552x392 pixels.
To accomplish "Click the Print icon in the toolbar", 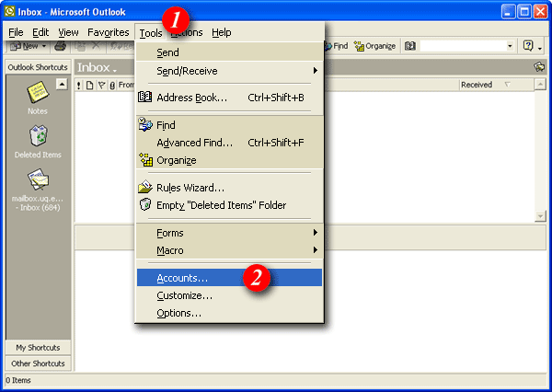I will click(x=60, y=46).
